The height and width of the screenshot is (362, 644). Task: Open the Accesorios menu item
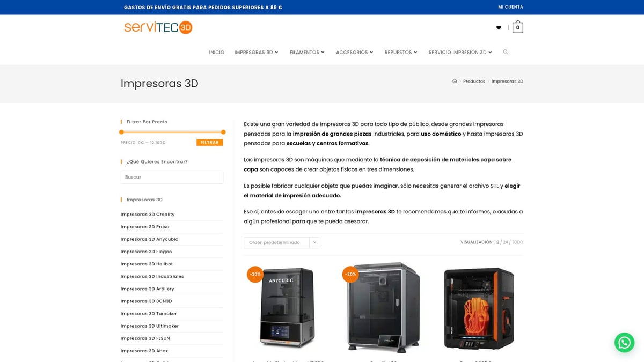(x=354, y=53)
